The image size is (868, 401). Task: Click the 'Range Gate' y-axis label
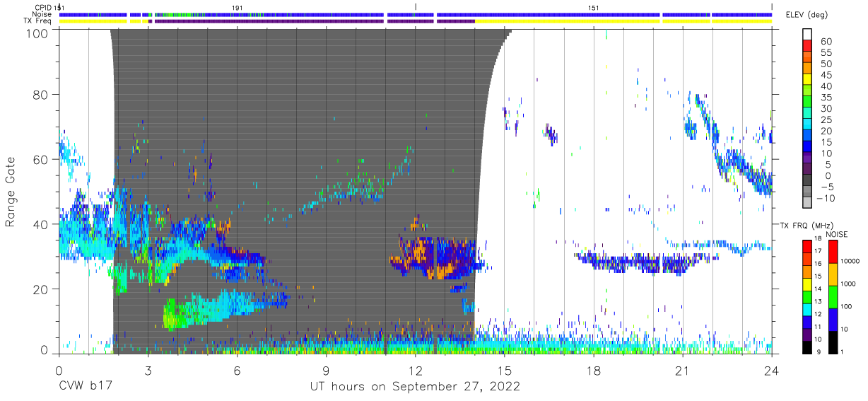point(11,192)
